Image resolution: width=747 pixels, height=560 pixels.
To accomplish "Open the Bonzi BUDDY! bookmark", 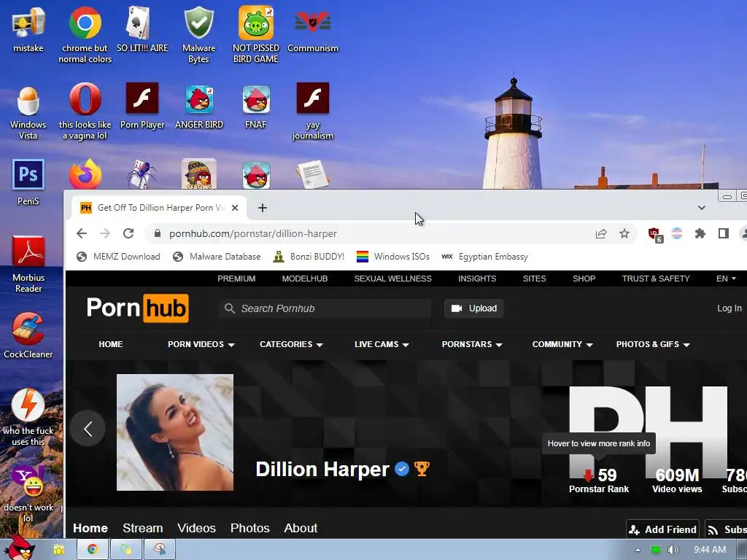I will coord(309,257).
